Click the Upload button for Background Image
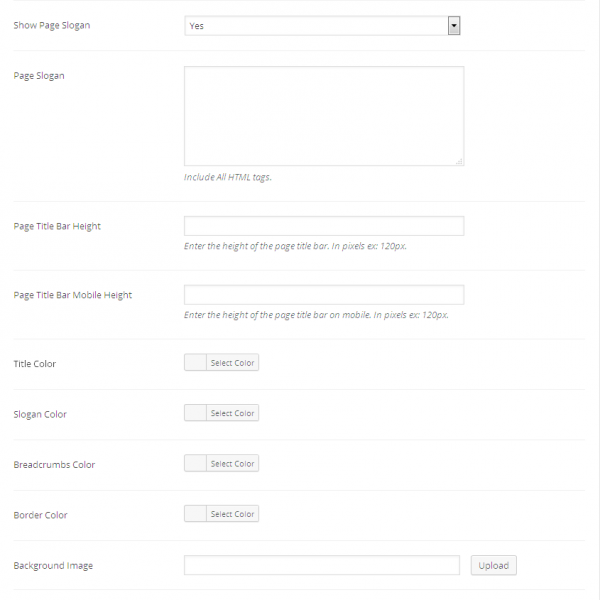The image size is (600, 600). click(493, 565)
